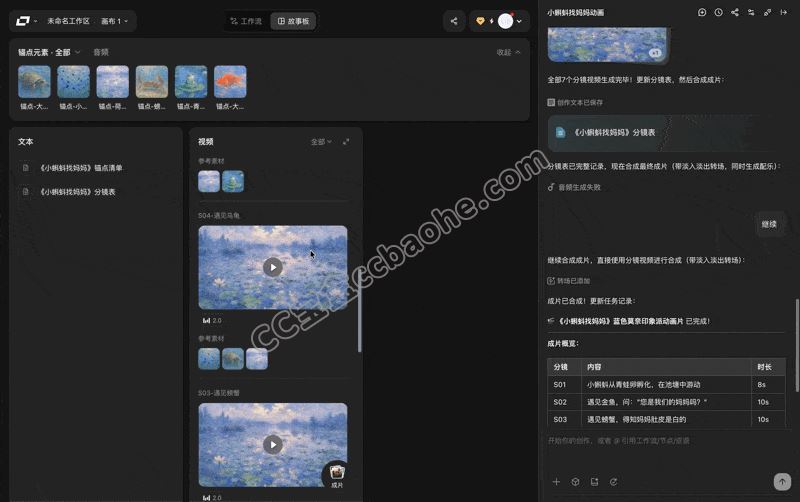
Task: Open the 画布 1 canvas dropdown
Action: (x=114, y=21)
